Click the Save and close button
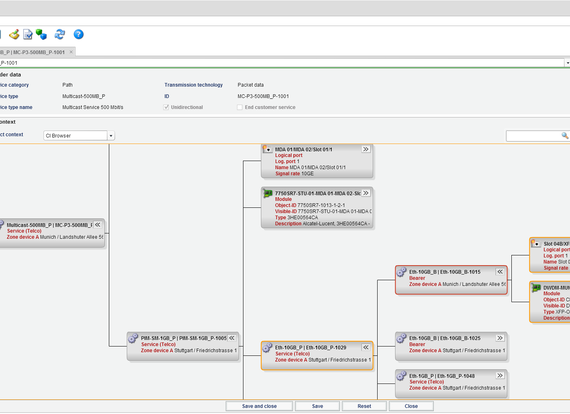The width and height of the screenshot is (570, 414). [259, 406]
